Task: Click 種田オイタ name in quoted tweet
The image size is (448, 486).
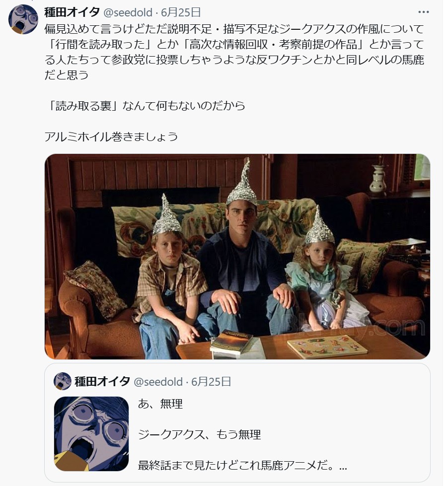Action: pyautogui.click(x=102, y=382)
